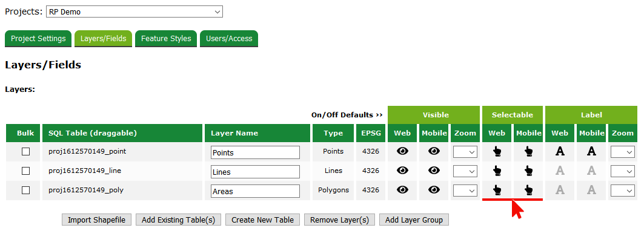The width and height of the screenshot is (644, 251).
Task: Toggle mobile selectable hand icon for Areas
Action: click(528, 191)
